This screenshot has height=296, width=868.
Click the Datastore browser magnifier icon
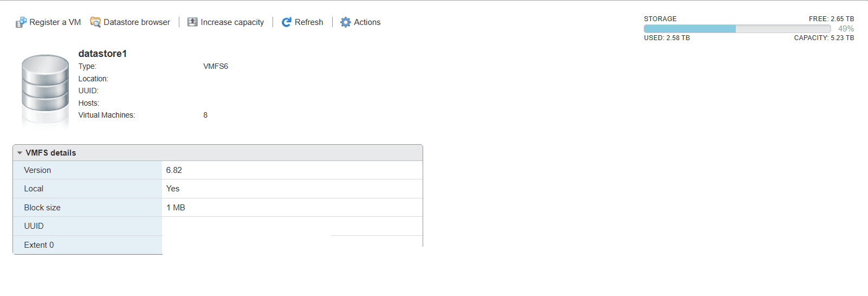tap(95, 22)
